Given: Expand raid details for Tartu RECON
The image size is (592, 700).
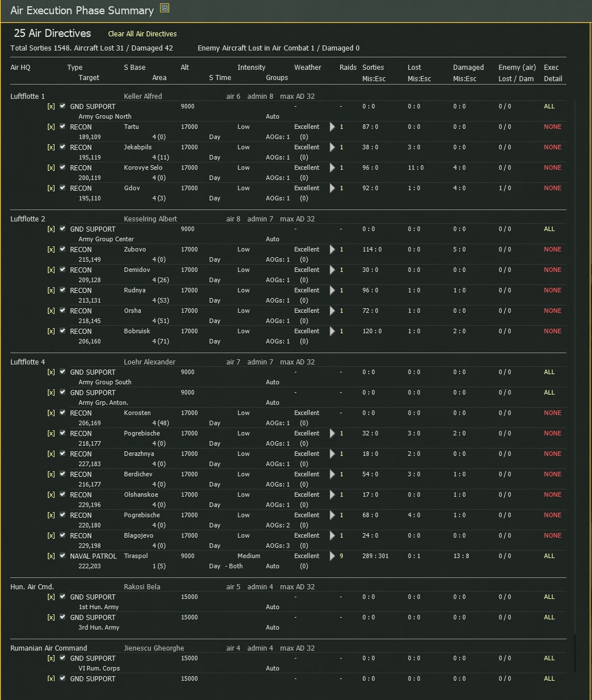Looking at the screenshot, I should coord(333,127).
